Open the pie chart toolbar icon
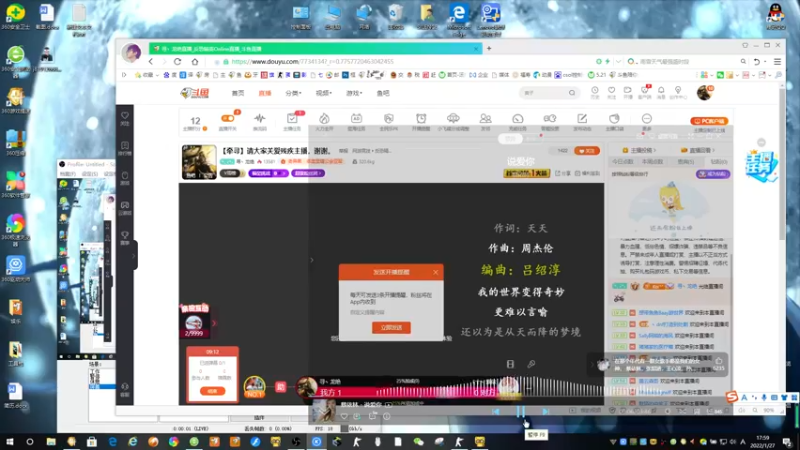Image resolution: width=800 pixels, height=450 pixels. [614, 118]
